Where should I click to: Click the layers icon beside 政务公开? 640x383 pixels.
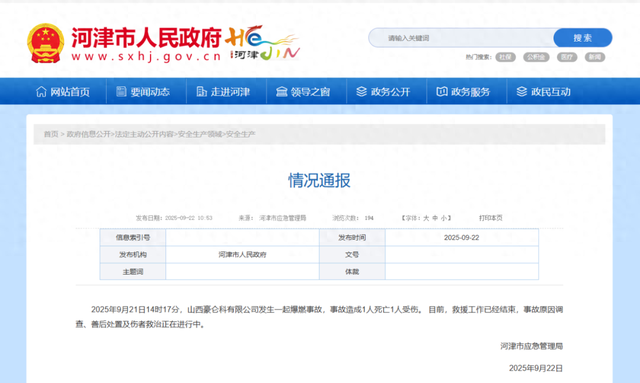361,91
